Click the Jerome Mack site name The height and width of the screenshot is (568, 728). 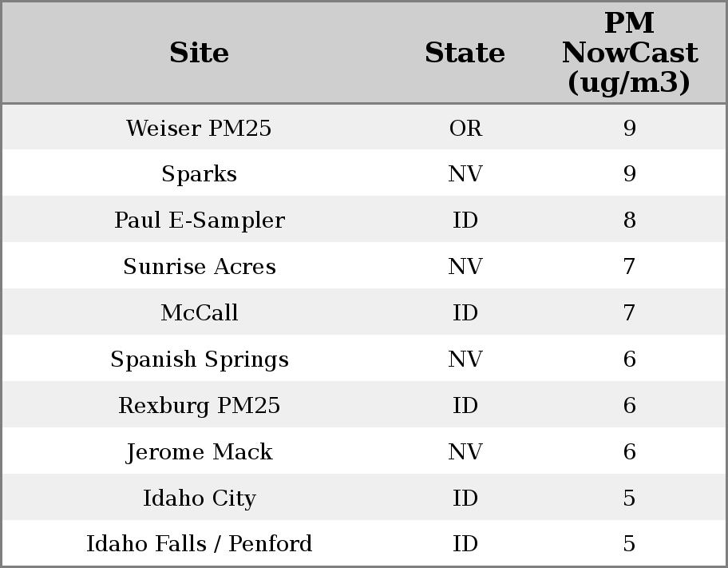click(199, 452)
